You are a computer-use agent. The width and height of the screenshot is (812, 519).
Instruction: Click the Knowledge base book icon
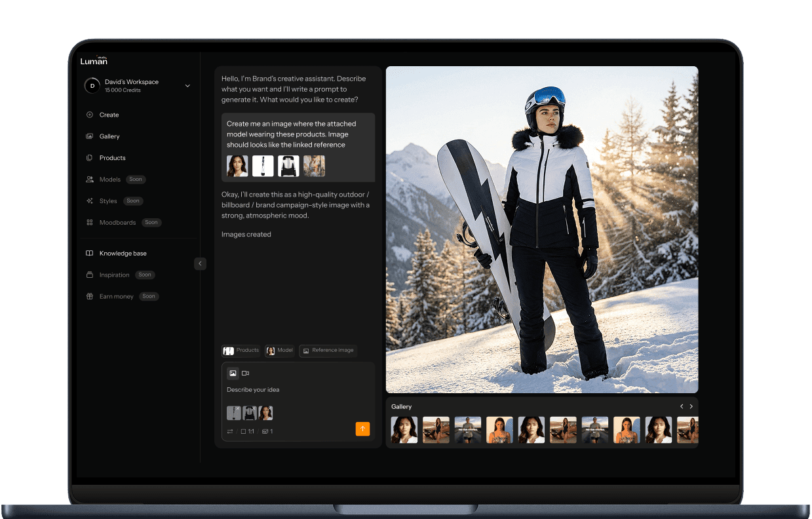[x=89, y=253]
